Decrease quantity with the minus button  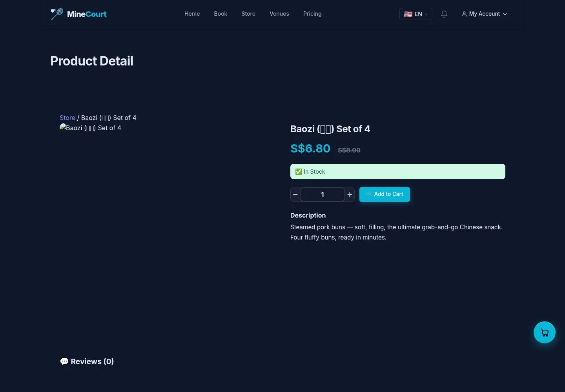(x=295, y=194)
